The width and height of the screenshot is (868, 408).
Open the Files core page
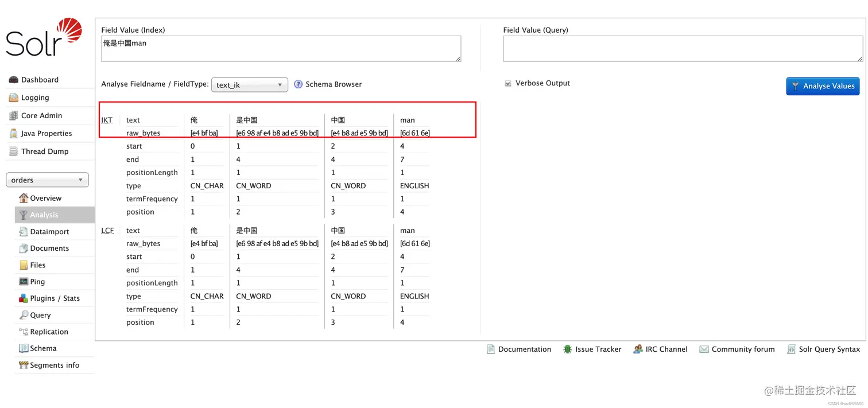click(x=37, y=265)
